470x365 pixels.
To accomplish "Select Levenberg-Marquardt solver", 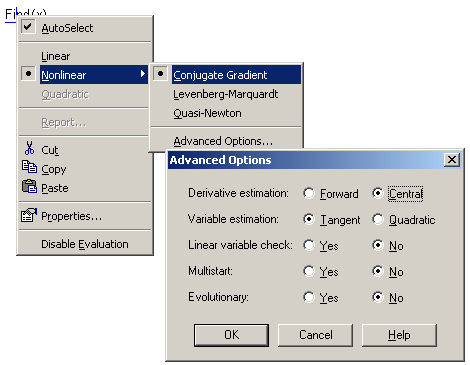I will (226, 94).
